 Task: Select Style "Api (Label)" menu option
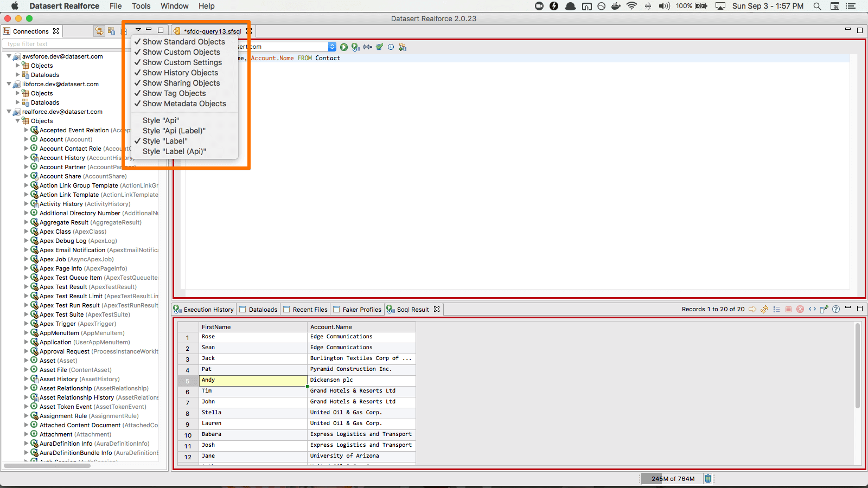[x=174, y=131]
